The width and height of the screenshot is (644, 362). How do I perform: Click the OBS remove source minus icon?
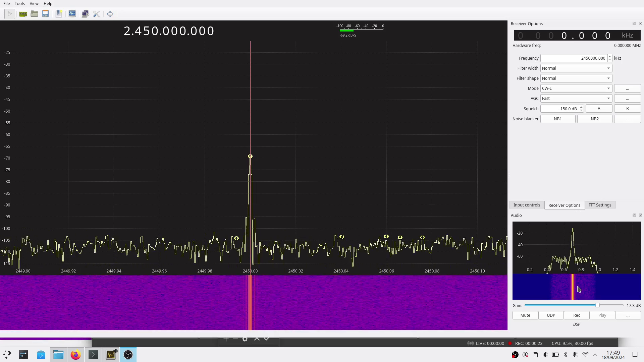(x=235, y=339)
